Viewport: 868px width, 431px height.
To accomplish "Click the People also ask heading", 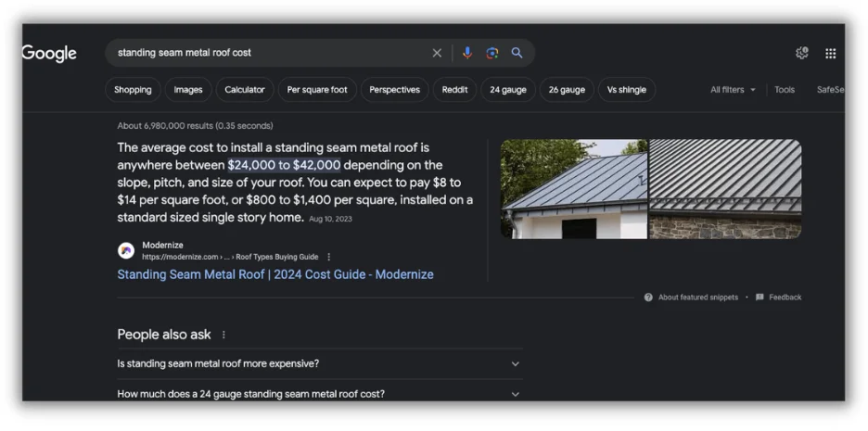I will coord(164,335).
